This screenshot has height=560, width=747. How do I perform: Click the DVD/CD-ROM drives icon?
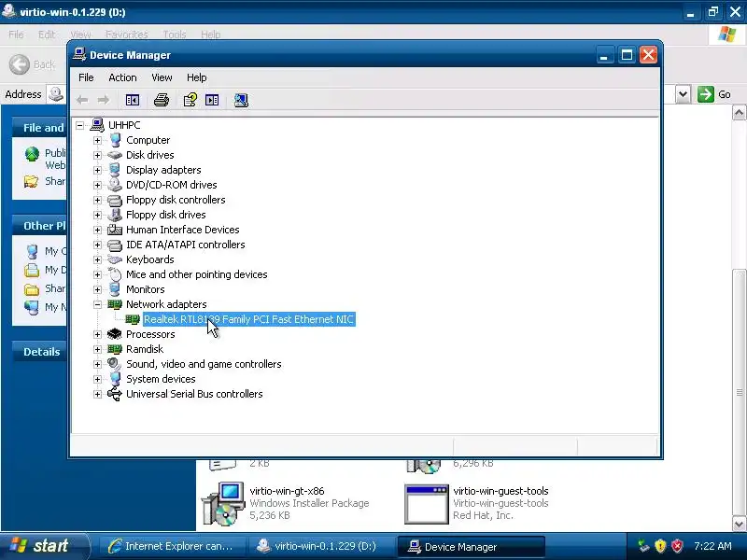(x=115, y=185)
